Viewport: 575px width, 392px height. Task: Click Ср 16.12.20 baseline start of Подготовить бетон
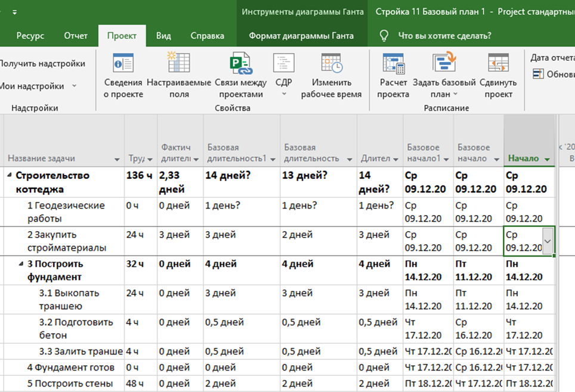point(478,329)
